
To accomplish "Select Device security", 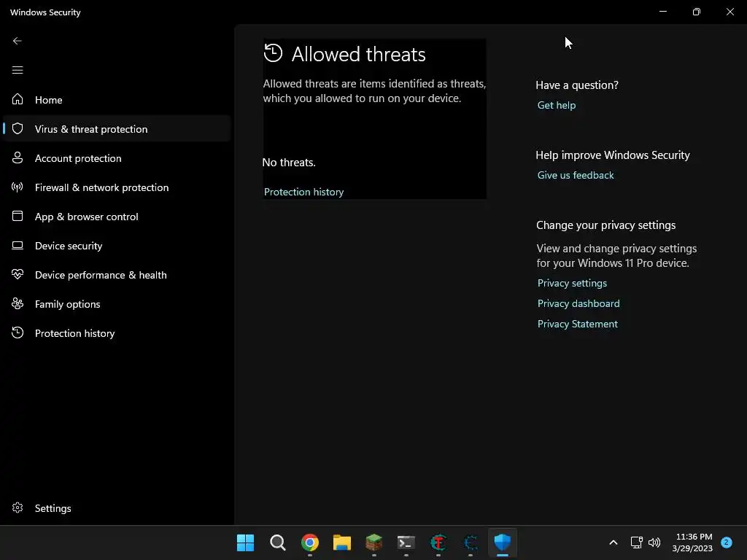I will tap(117, 246).
